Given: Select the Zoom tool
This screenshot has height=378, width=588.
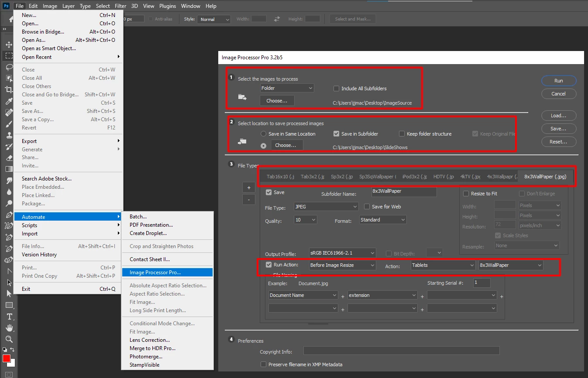Looking at the screenshot, I should click(x=9, y=339).
